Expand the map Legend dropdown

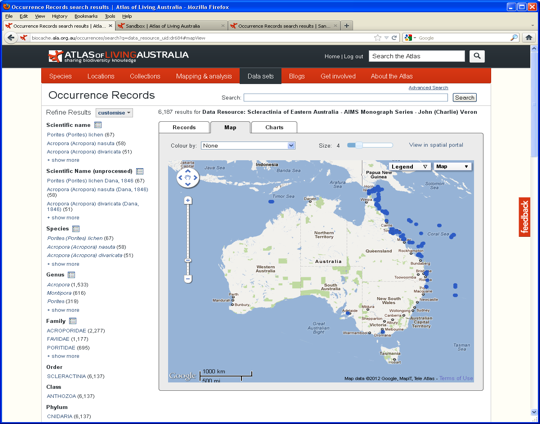pyautogui.click(x=409, y=167)
